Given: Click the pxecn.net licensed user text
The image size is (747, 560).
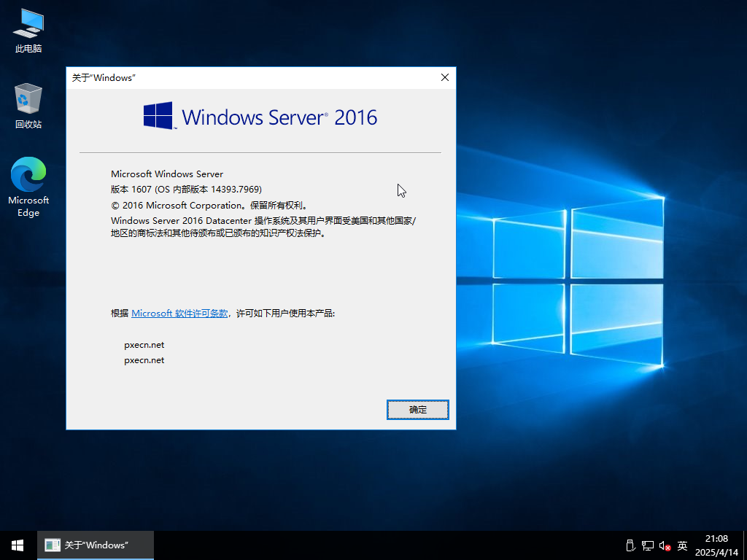Looking at the screenshot, I should [144, 344].
